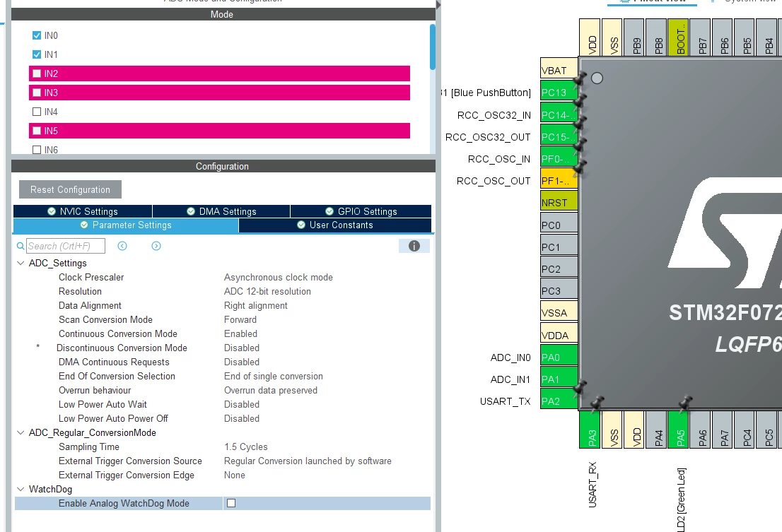Image resolution: width=782 pixels, height=532 pixels.
Task: Uncheck the IN0 channel checkbox
Action: tap(36, 35)
